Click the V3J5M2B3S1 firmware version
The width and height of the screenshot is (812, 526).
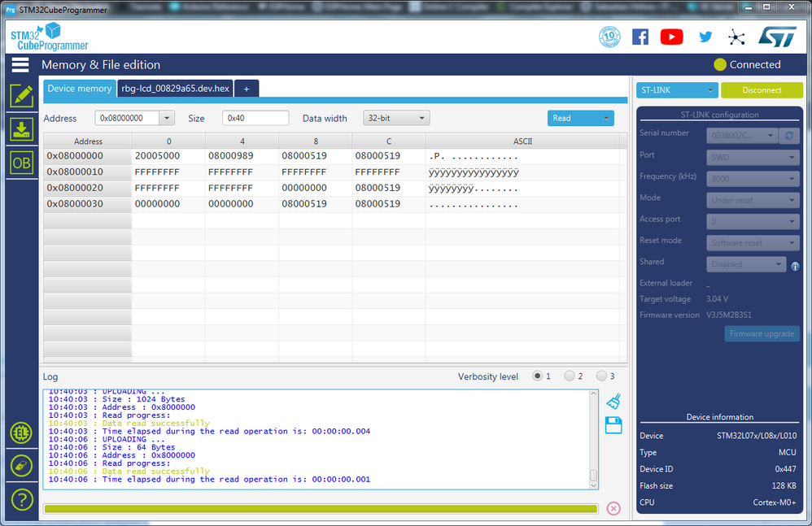tap(729, 315)
